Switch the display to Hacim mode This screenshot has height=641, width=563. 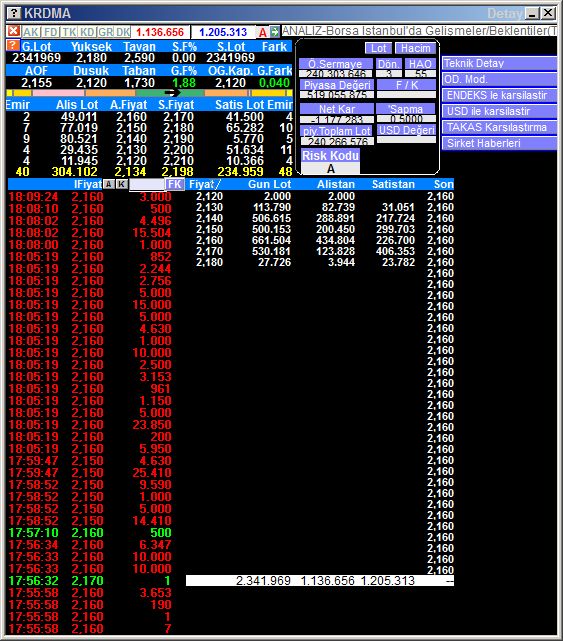[415, 48]
